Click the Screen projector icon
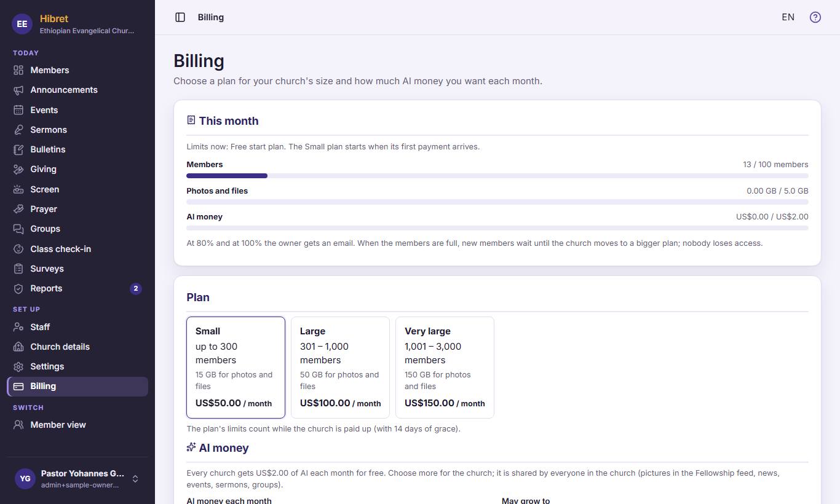This screenshot has width=840, height=504. click(x=18, y=189)
